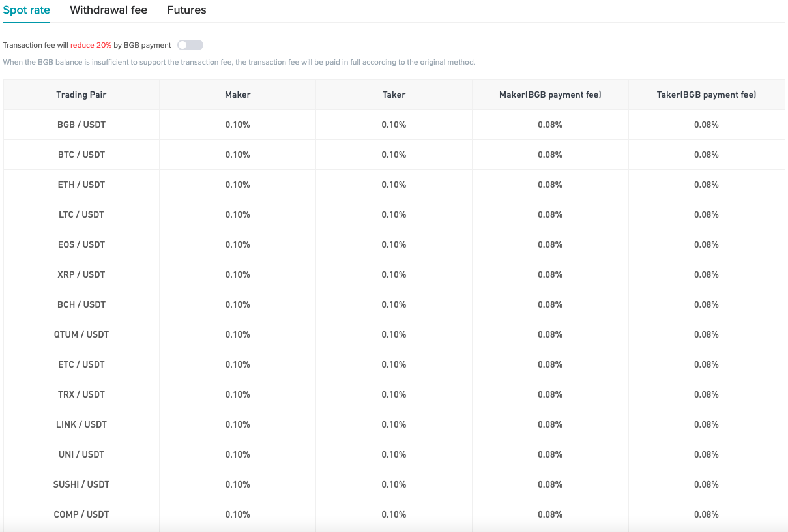Click Taker BGB fee 0.08% in ETH / USDT row

707,185
